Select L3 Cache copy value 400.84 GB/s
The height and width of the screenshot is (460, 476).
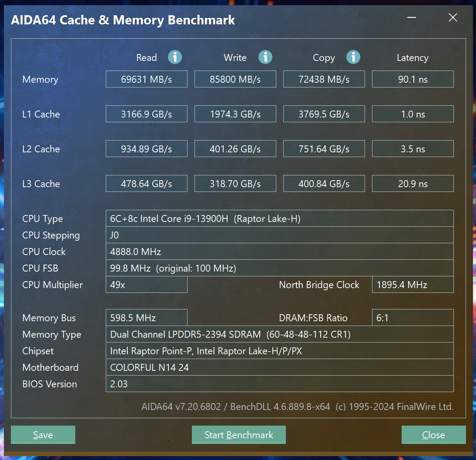click(x=324, y=184)
